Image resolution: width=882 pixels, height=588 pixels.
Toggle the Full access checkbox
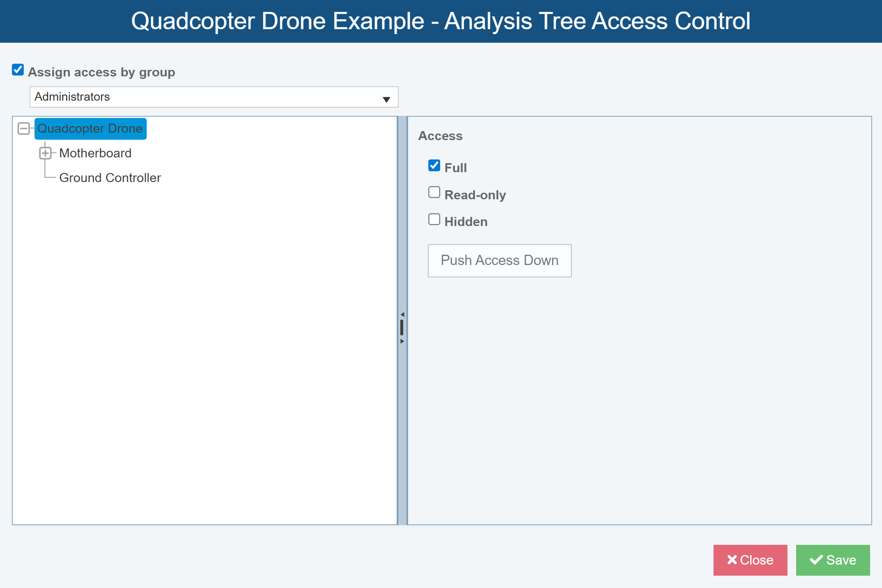tap(434, 166)
